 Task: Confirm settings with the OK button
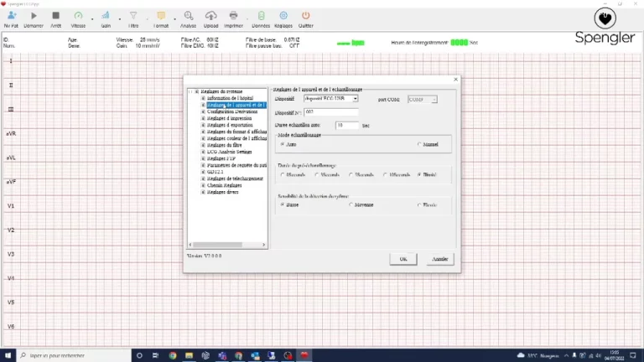pyautogui.click(x=402, y=259)
